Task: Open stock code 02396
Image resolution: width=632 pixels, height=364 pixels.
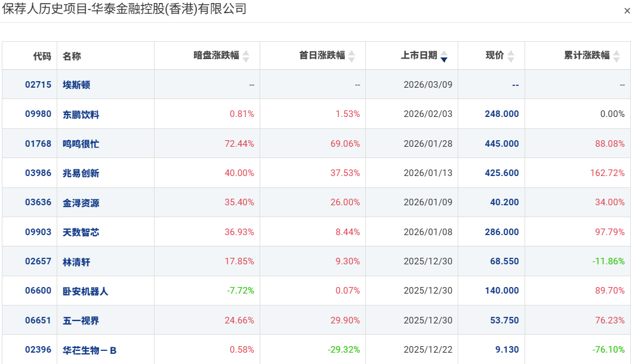Action: pos(38,350)
